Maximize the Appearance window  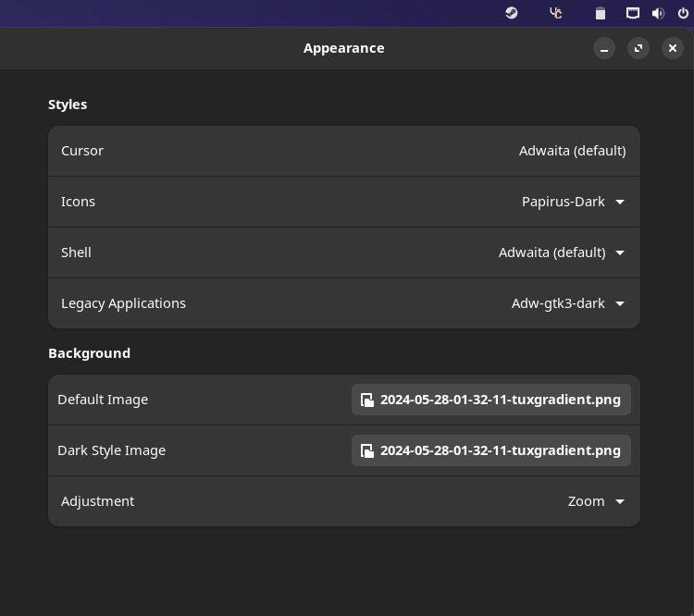pos(638,48)
